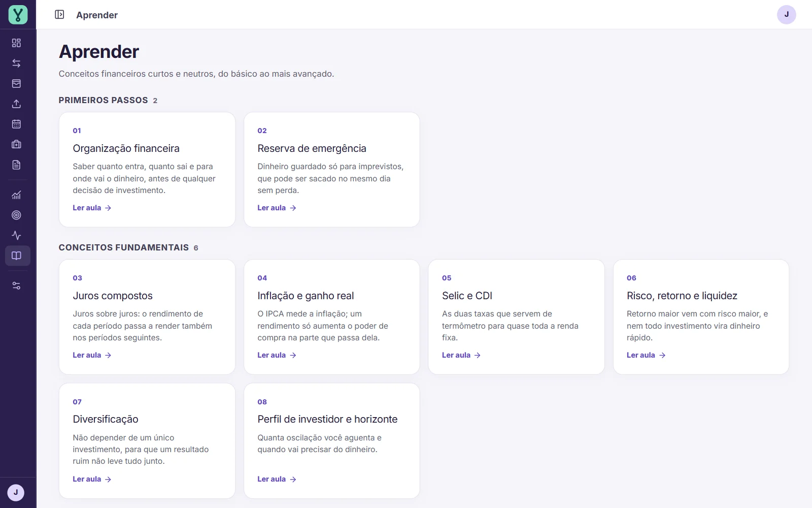Click the Selic e CDI card title

467,296
